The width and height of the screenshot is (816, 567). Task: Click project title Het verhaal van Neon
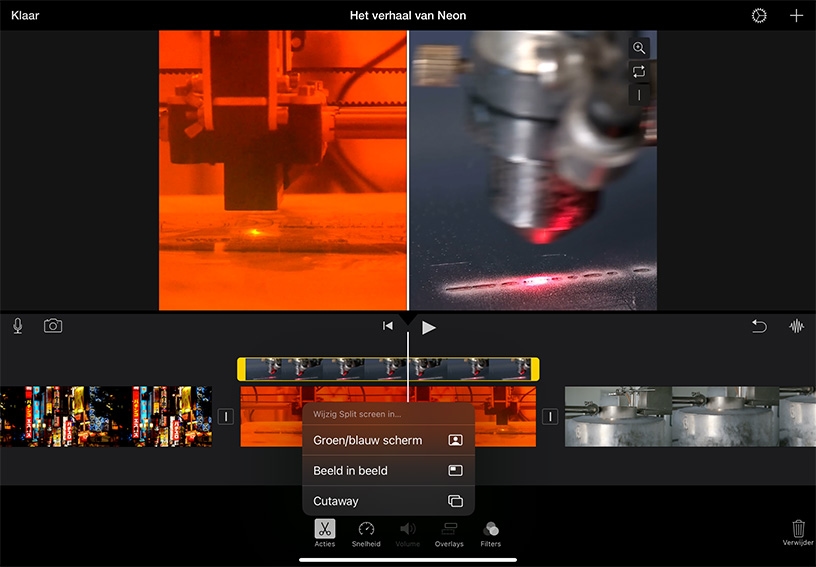coord(407,16)
